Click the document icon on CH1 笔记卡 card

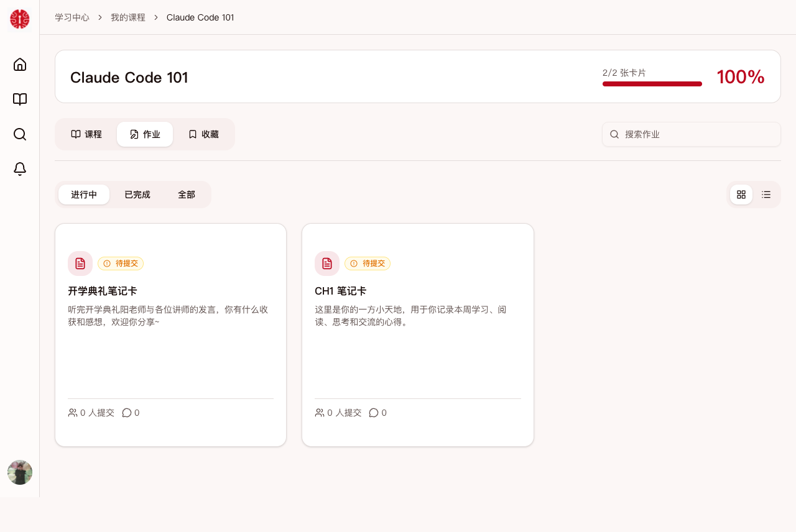point(326,263)
